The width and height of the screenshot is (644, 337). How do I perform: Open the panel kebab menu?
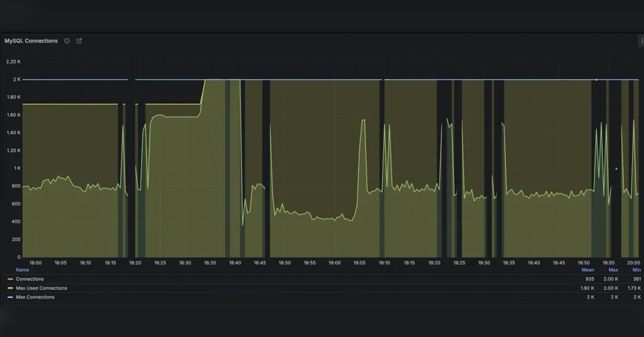pos(641,41)
